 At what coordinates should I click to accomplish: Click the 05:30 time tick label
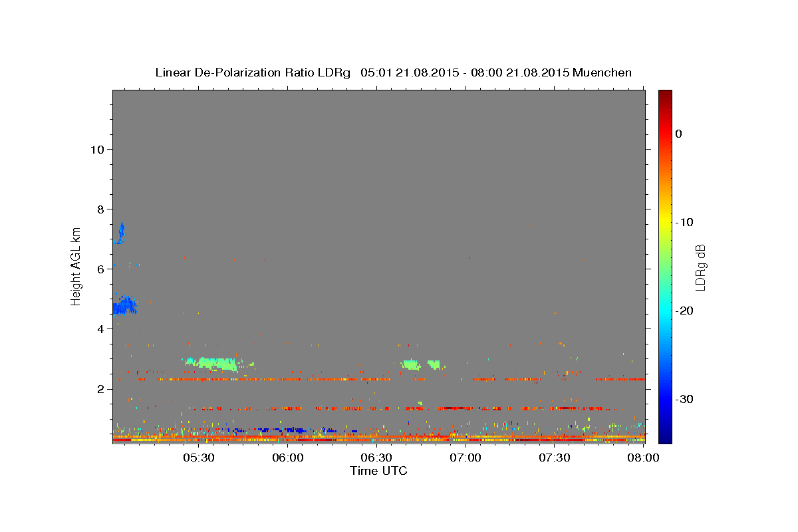[x=198, y=458]
